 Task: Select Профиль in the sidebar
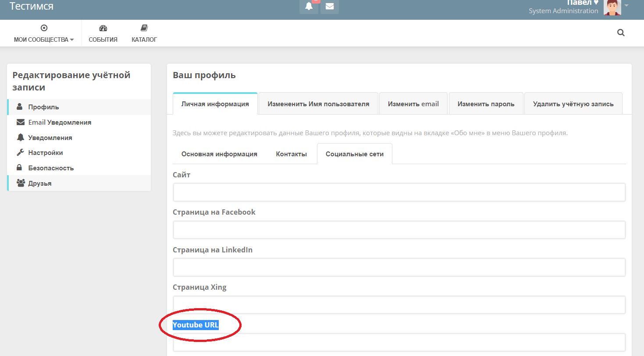(x=79, y=107)
